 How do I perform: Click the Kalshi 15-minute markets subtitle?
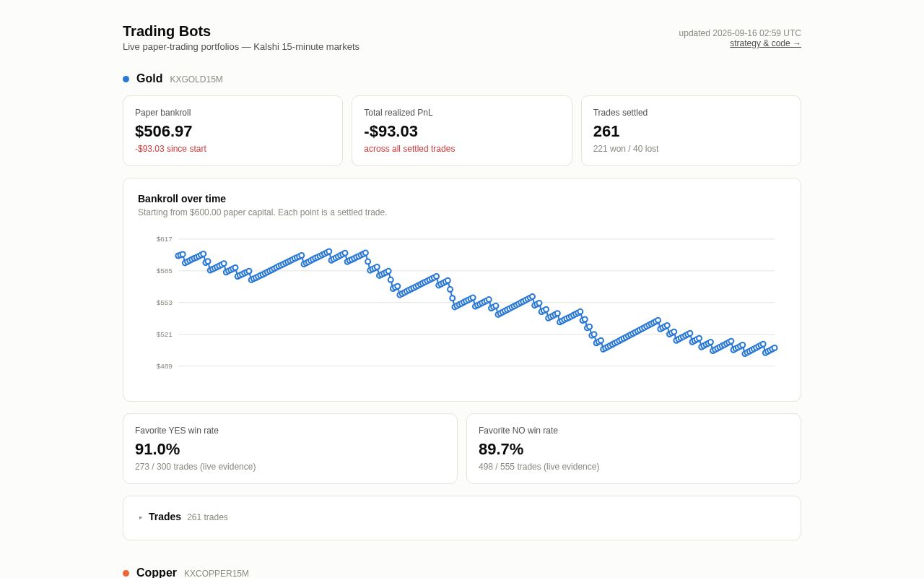tap(241, 47)
